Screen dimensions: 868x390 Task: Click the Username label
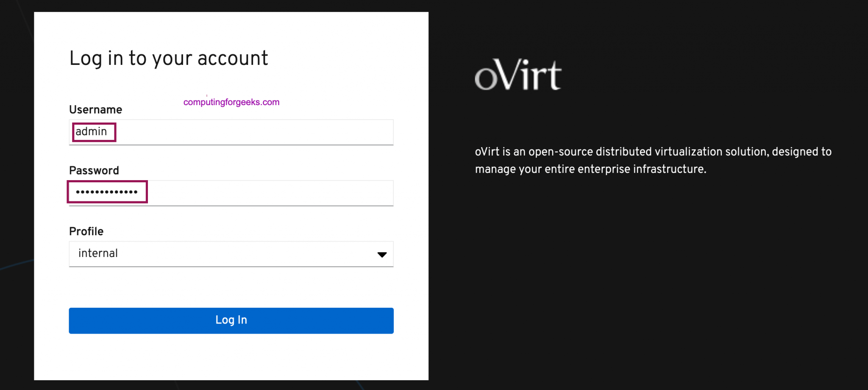(x=95, y=109)
